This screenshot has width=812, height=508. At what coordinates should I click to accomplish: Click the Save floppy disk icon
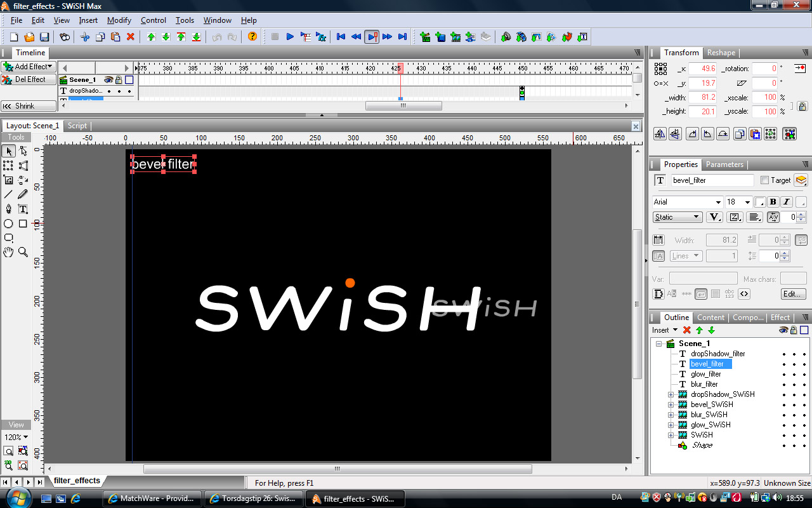pos(44,37)
